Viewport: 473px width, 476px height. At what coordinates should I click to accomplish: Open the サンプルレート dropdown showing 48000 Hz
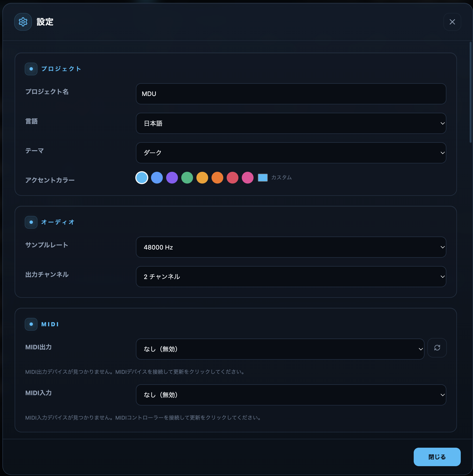tap(291, 247)
